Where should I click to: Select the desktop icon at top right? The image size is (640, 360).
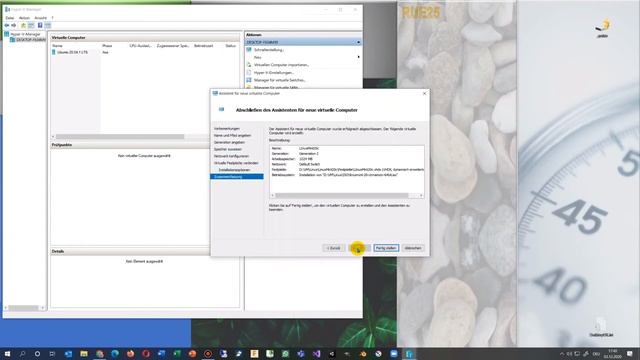click(602, 28)
